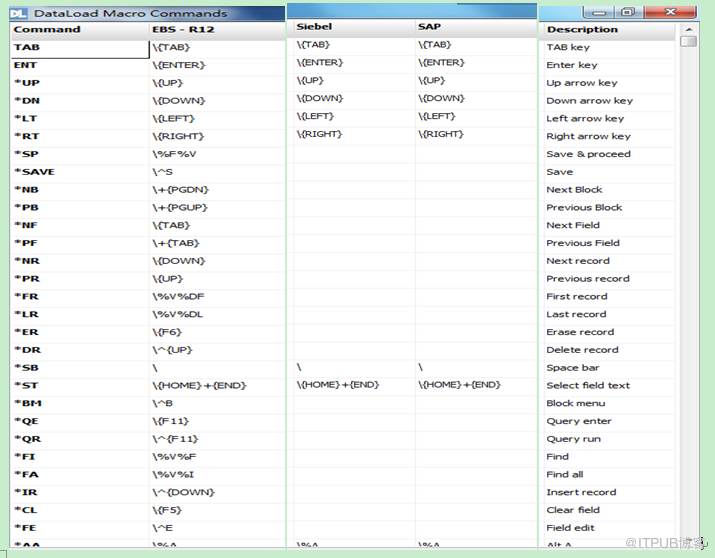Click the Siebel column header

[x=354, y=27]
